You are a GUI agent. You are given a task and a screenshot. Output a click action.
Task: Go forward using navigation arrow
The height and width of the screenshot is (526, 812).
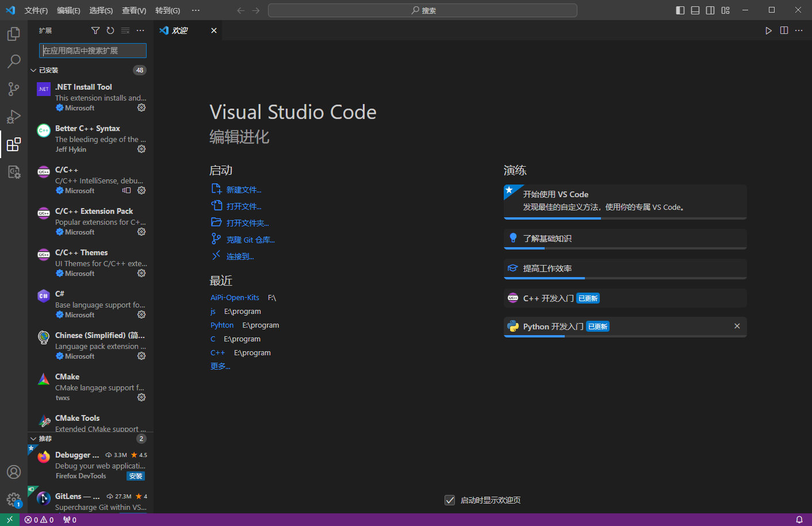(256, 10)
